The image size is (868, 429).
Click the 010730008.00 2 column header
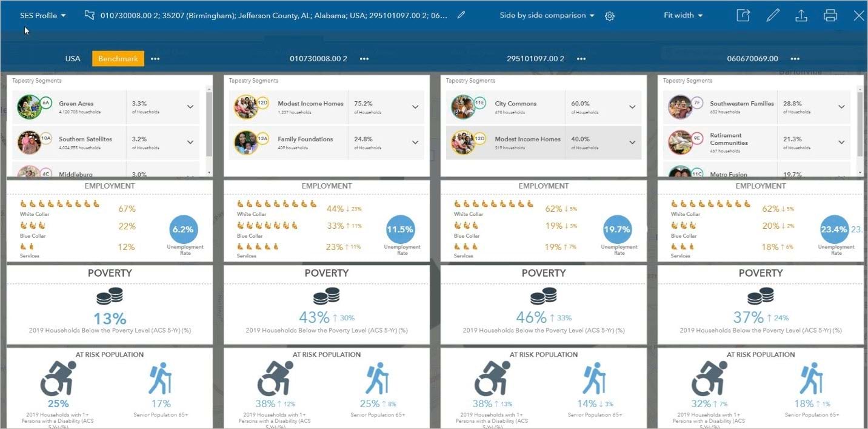click(319, 59)
